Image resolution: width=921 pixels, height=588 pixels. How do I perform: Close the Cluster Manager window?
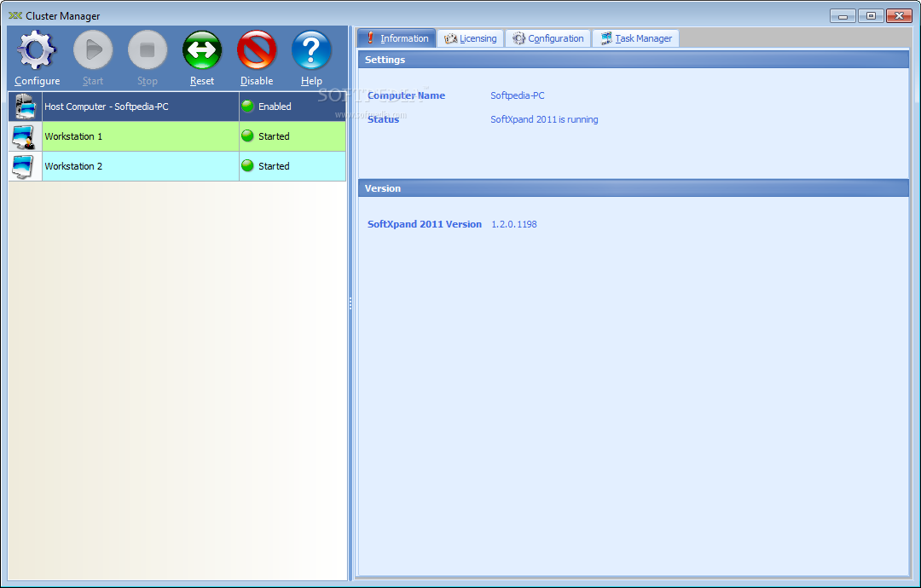899,16
